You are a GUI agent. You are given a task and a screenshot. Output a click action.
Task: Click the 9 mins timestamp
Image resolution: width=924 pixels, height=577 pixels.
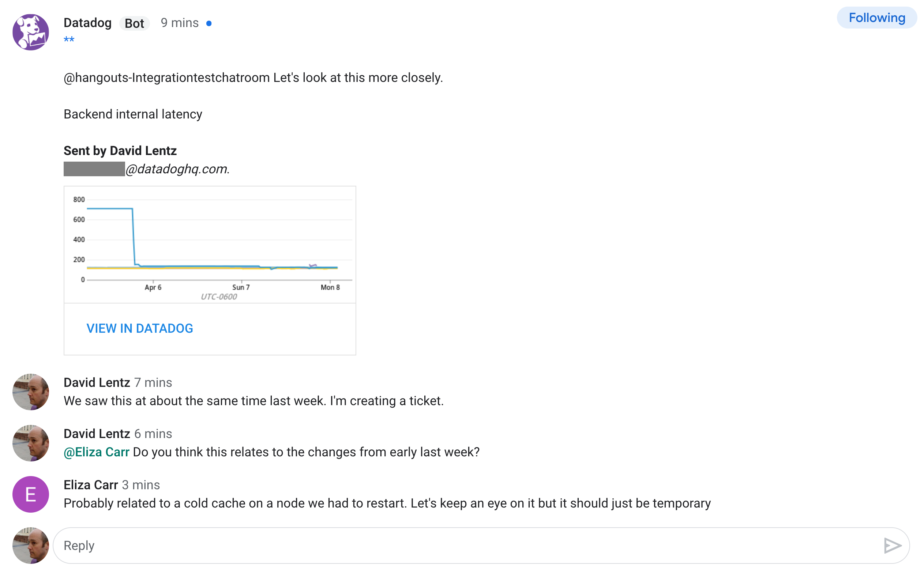tap(180, 23)
